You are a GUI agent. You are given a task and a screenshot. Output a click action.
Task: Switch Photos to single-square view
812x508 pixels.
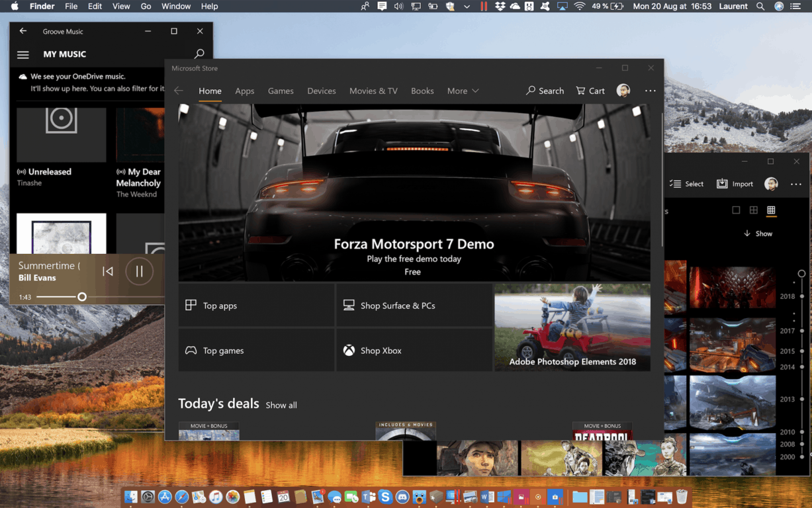736,210
